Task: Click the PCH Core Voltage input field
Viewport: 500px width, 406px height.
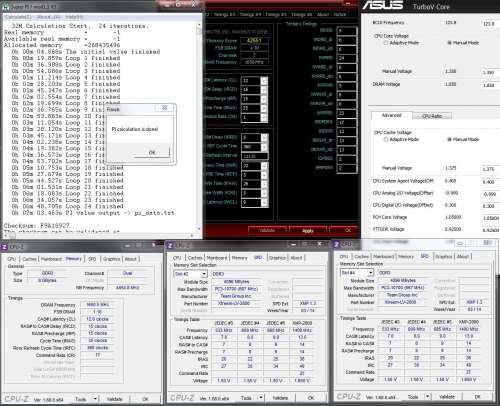Action: tap(490, 218)
